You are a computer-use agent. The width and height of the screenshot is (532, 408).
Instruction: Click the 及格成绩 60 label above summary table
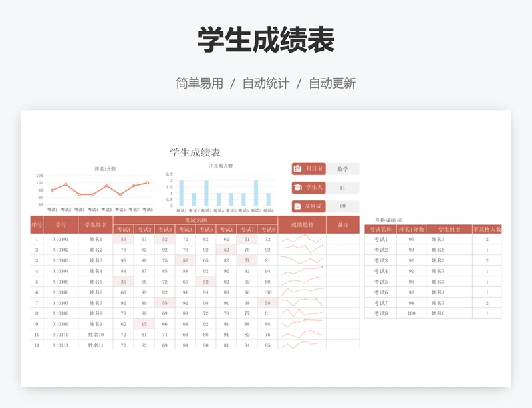389,220
